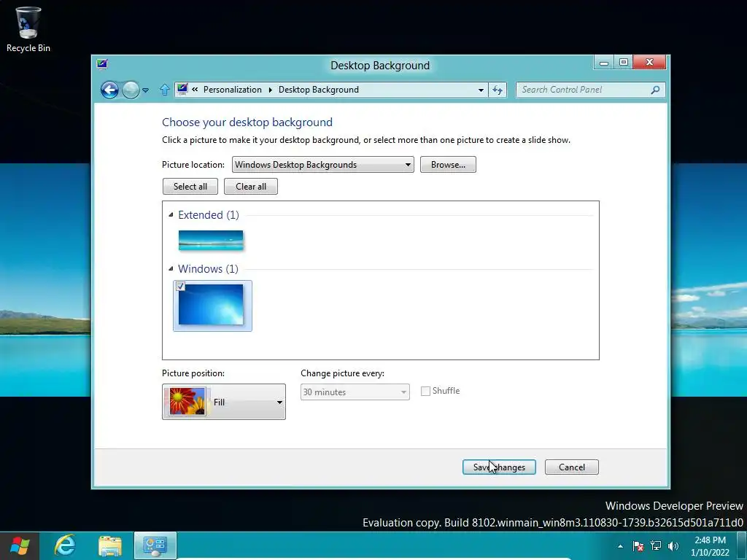
Task: Open the Start button on taskbar
Action: (20, 545)
